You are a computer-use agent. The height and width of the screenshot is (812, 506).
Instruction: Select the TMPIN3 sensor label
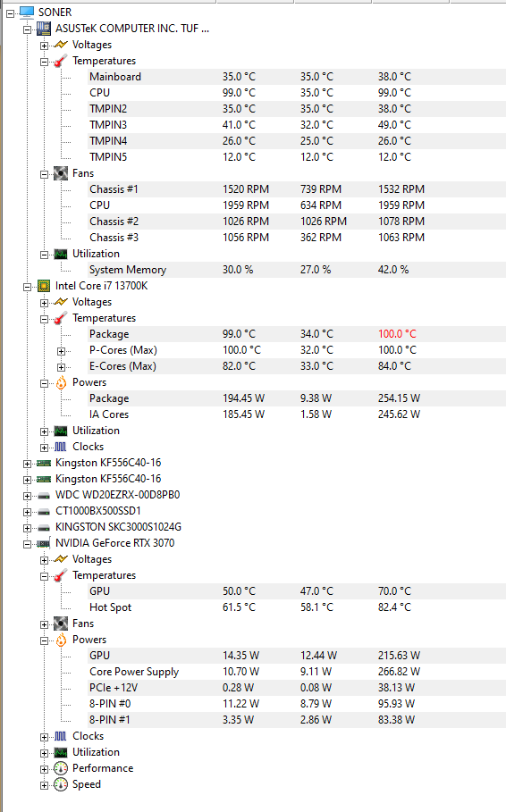click(x=108, y=125)
